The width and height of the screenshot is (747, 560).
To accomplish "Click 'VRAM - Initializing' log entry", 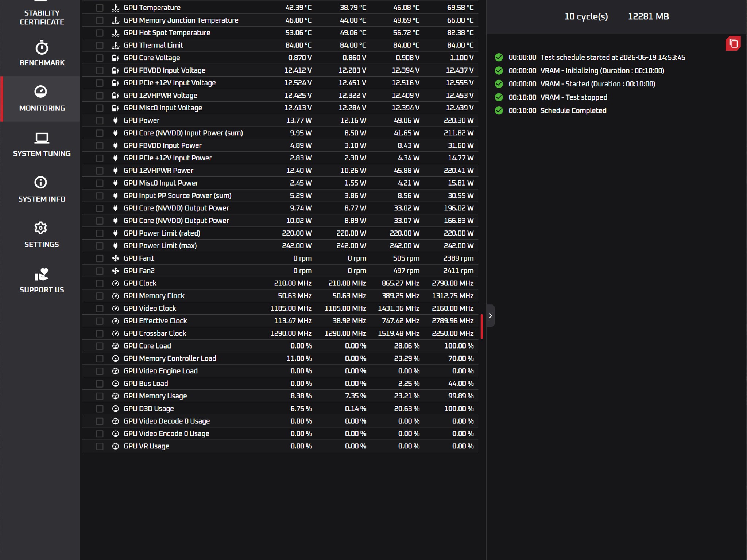I will tap(602, 71).
